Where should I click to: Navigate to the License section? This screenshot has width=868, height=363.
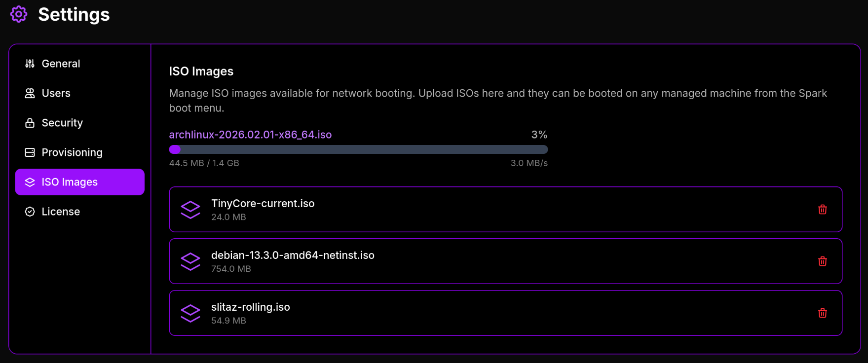pyautogui.click(x=60, y=211)
